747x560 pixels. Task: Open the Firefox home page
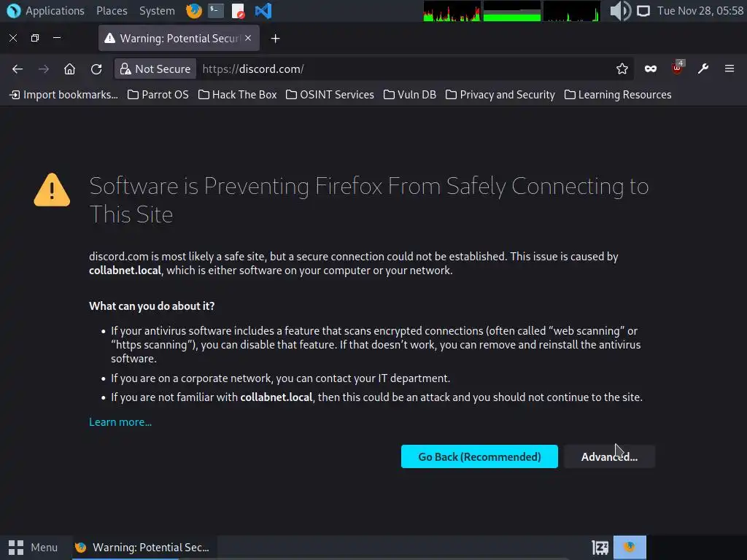pyautogui.click(x=69, y=69)
